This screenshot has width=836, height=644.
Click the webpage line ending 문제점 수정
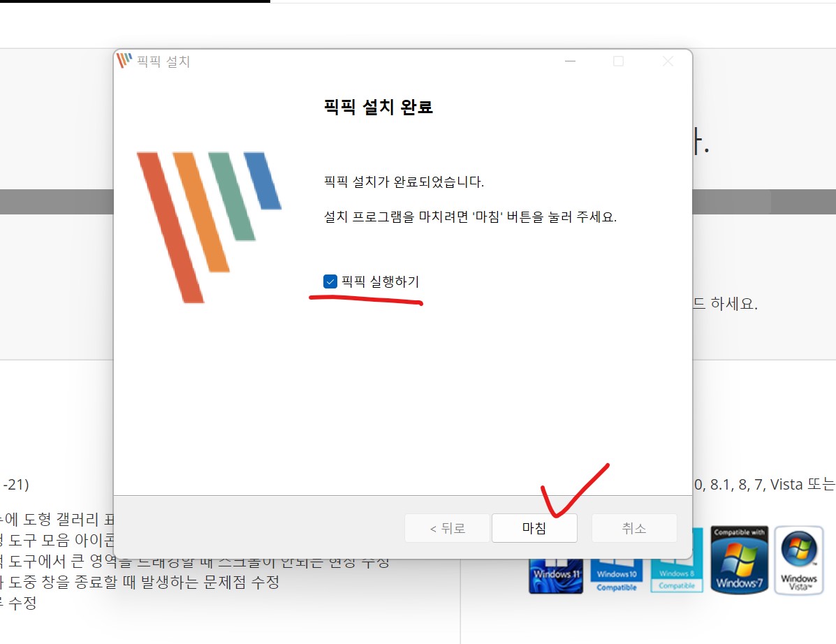[x=140, y=582]
